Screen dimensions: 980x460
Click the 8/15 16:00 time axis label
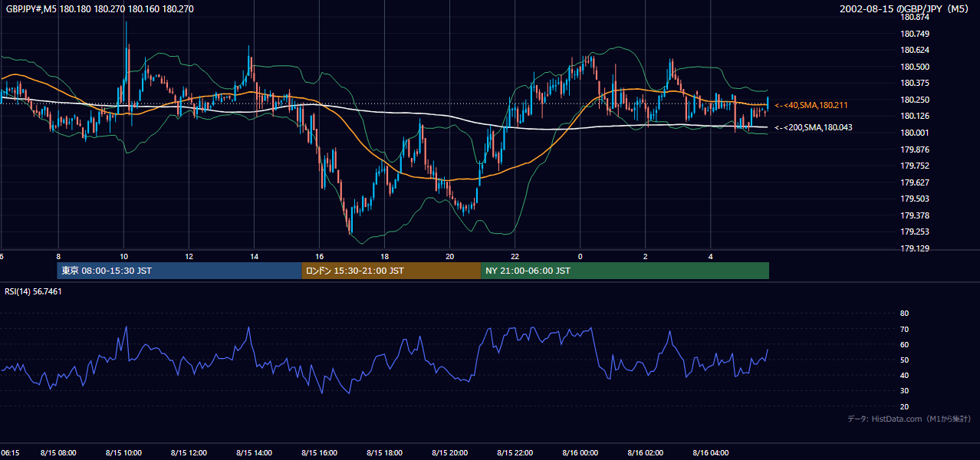(x=320, y=453)
